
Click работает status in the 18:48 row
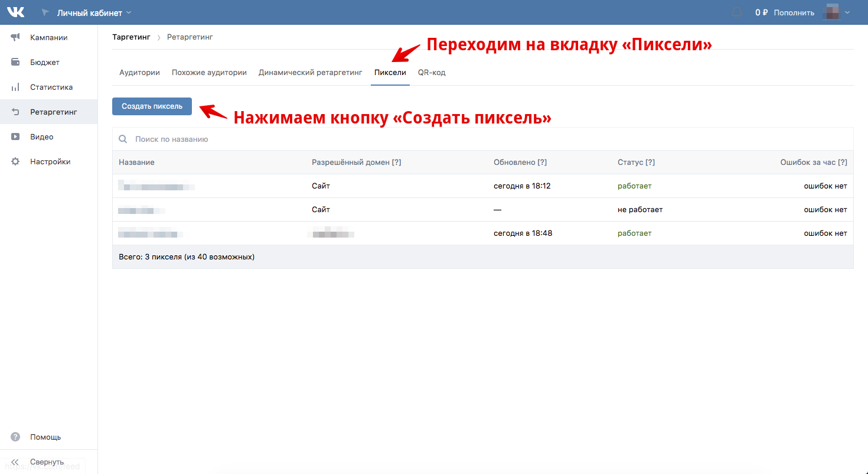pyautogui.click(x=635, y=233)
